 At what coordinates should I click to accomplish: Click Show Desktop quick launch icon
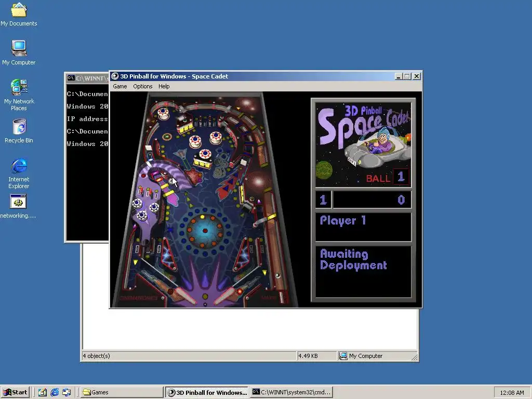[x=43, y=392]
